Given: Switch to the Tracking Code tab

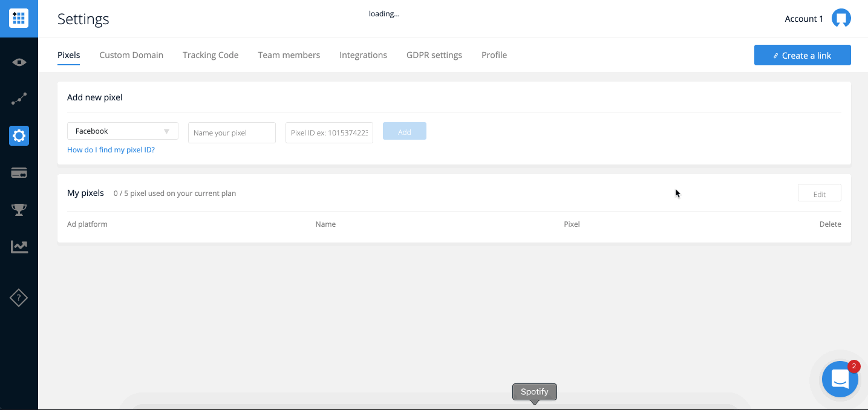Looking at the screenshot, I should tap(210, 55).
